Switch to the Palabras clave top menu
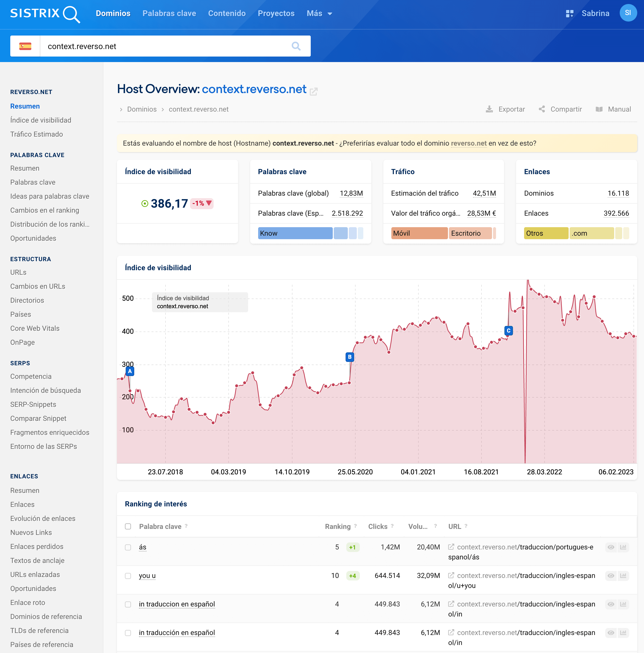Image resolution: width=644 pixels, height=653 pixels. [169, 14]
